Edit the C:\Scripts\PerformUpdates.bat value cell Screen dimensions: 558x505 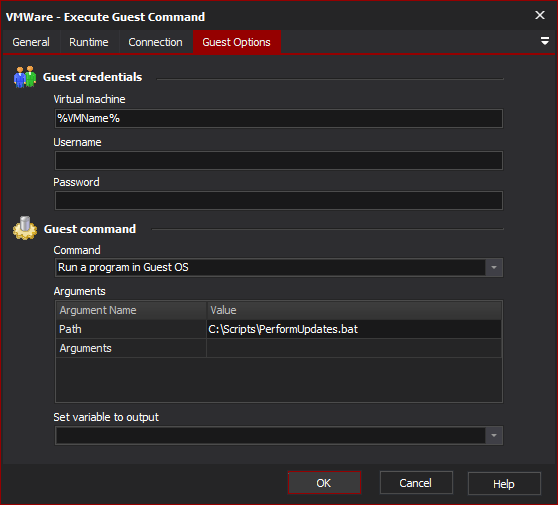(354, 329)
